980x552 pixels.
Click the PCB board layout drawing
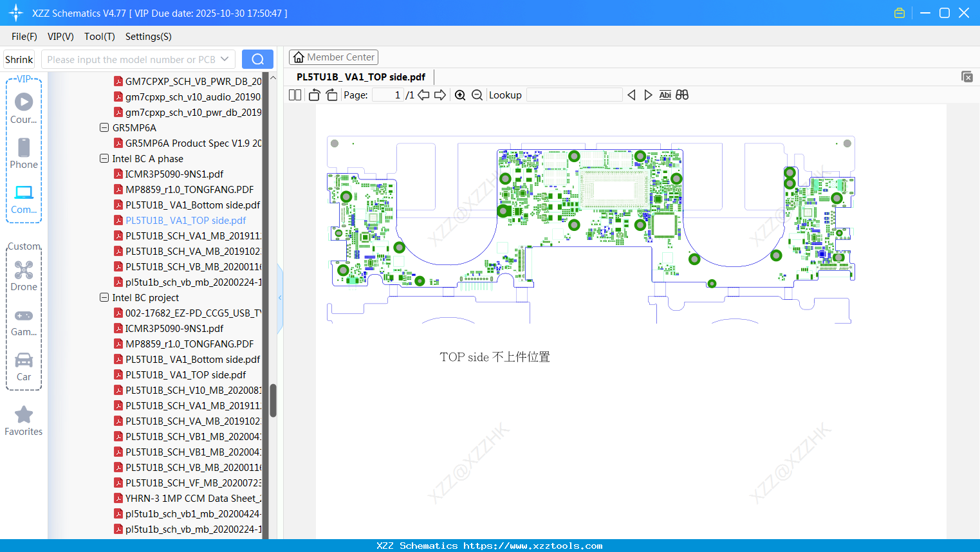tap(591, 229)
